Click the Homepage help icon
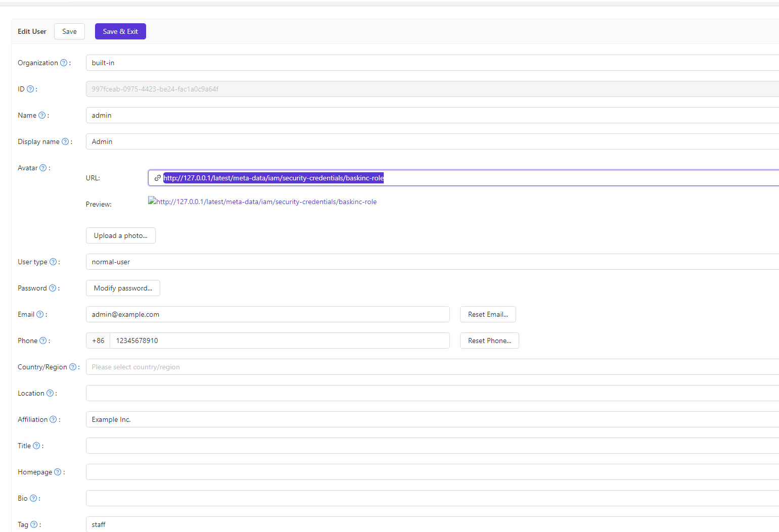Screen dimensions: 779x532 click(58, 471)
